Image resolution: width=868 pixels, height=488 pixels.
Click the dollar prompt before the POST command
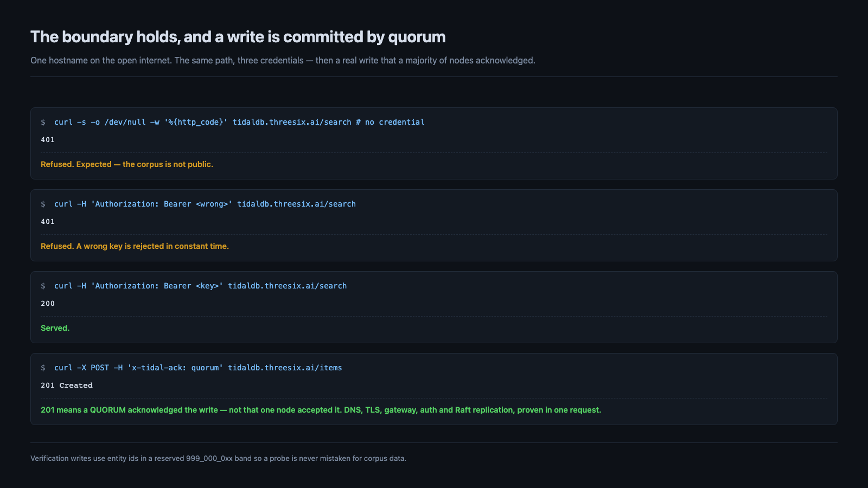point(43,368)
